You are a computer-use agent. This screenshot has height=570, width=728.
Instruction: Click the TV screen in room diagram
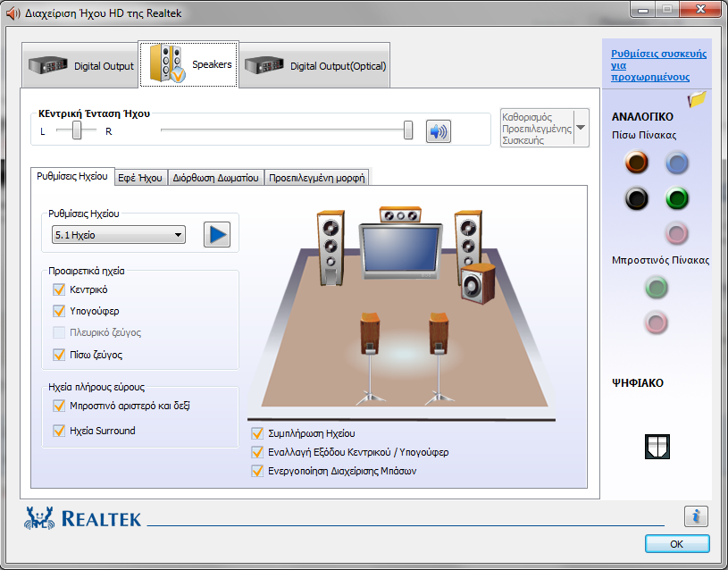click(x=401, y=251)
